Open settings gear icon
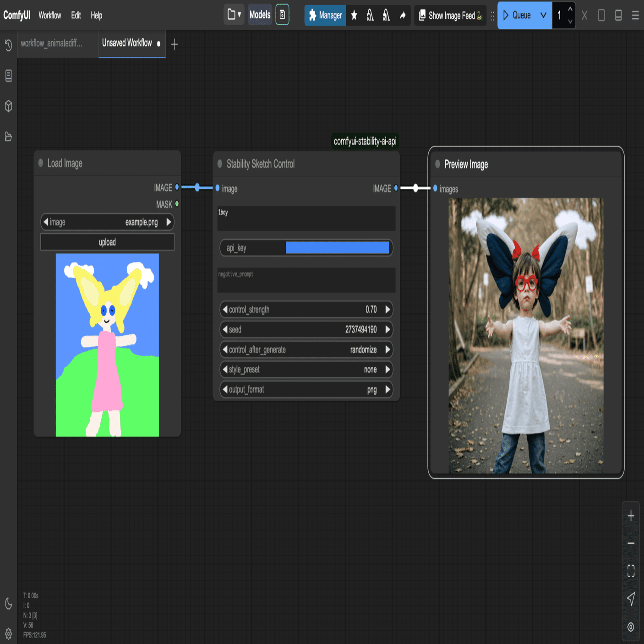The image size is (644, 644). pos(8,634)
